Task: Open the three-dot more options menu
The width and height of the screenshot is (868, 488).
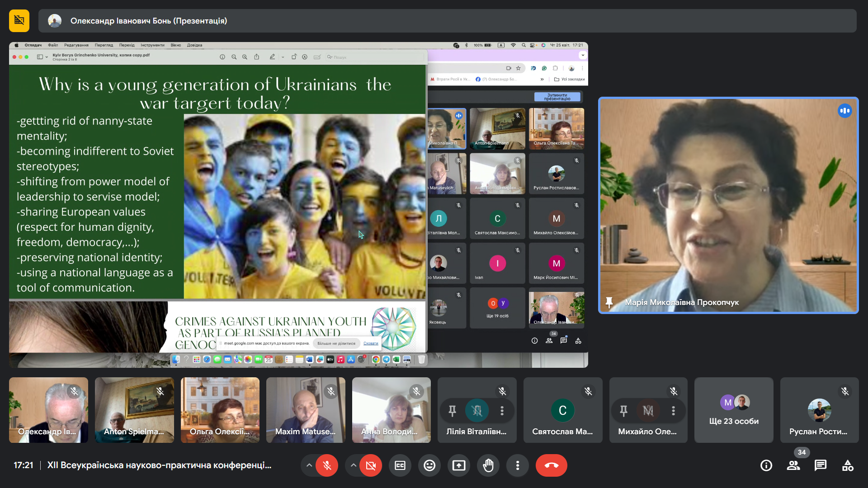Action: [517, 465]
